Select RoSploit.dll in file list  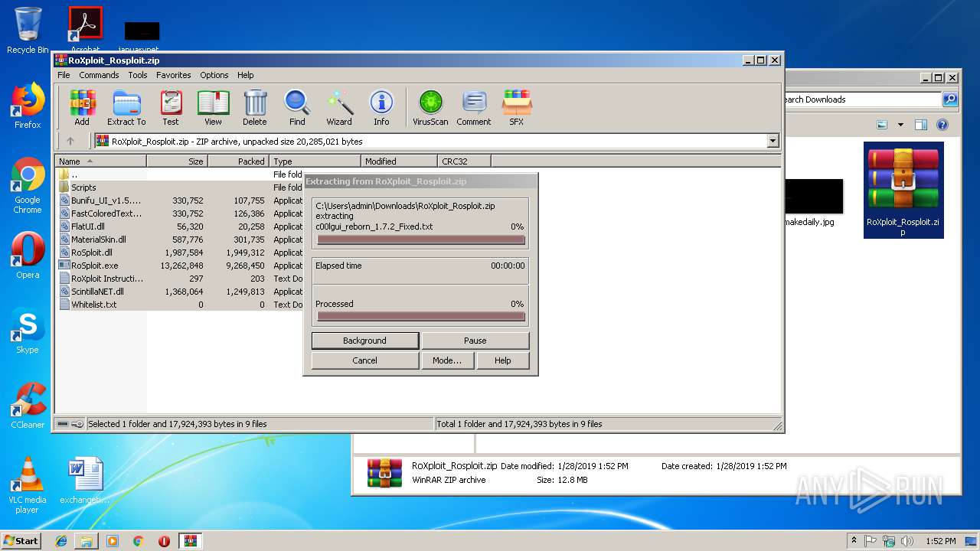178,253
